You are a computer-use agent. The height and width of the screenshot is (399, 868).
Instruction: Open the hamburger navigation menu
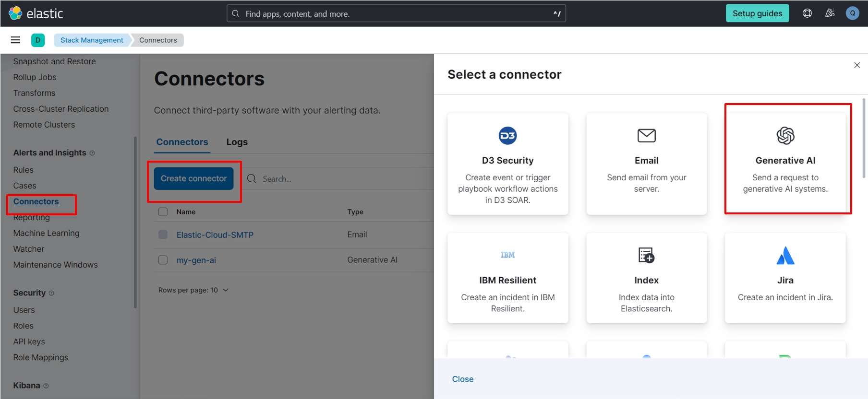click(x=15, y=40)
